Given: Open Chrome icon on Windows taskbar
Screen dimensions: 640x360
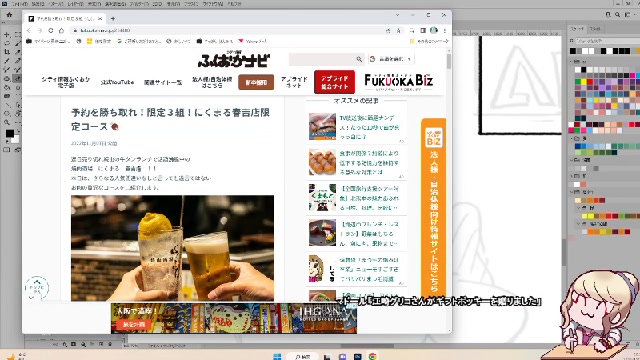Looking at the screenshot, I should click(372, 356).
